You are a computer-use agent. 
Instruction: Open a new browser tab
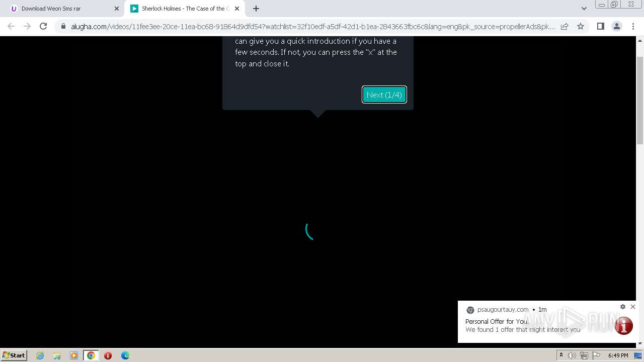tap(256, 9)
